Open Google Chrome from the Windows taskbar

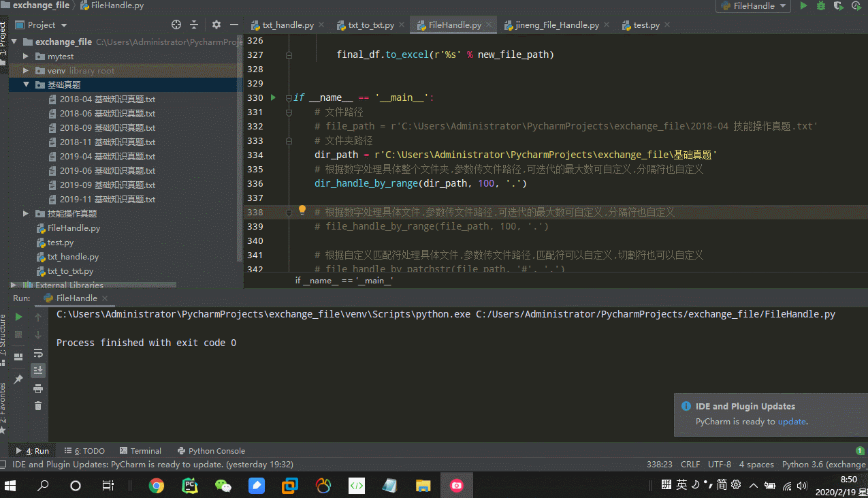point(157,486)
